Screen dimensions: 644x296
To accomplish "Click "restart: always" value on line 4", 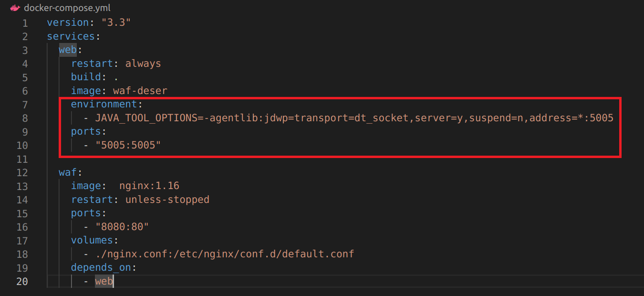I will (143, 63).
